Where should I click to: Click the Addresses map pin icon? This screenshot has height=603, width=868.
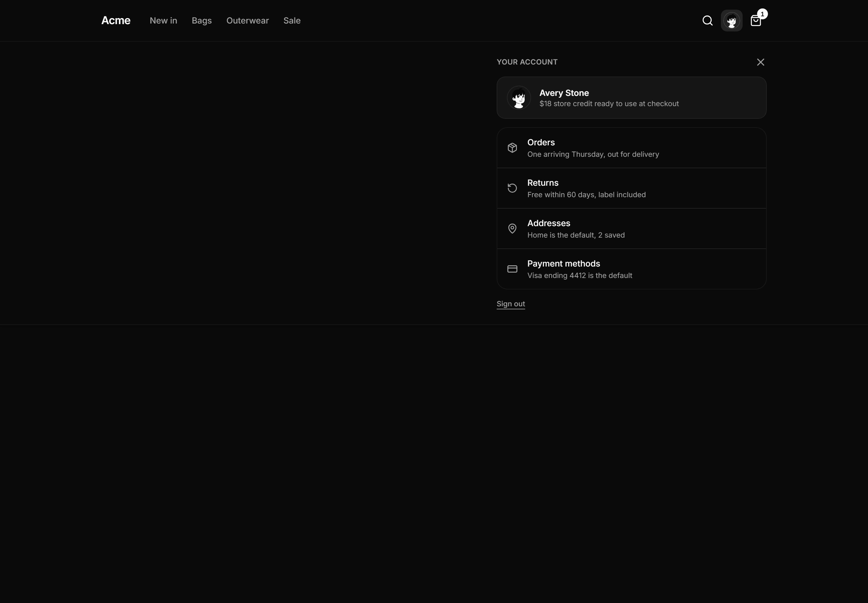point(512,229)
